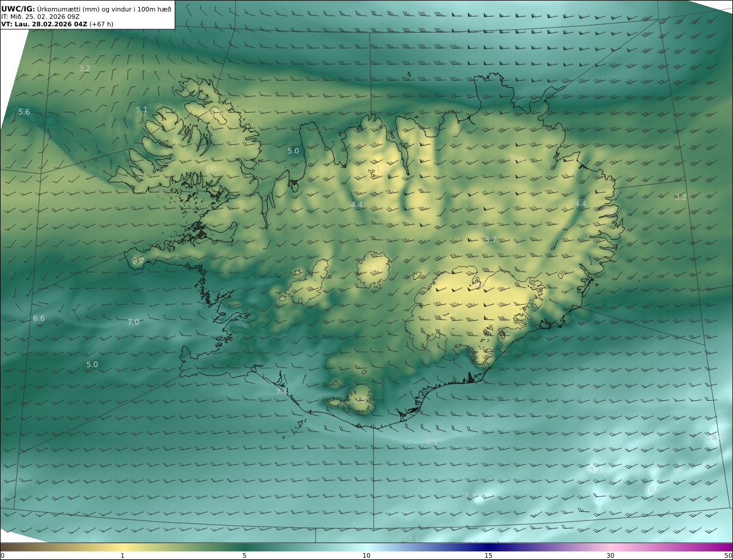Click the 7.4 label on south coast
The width and height of the screenshot is (733, 560).
pyautogui.click(x=282, y=392)
